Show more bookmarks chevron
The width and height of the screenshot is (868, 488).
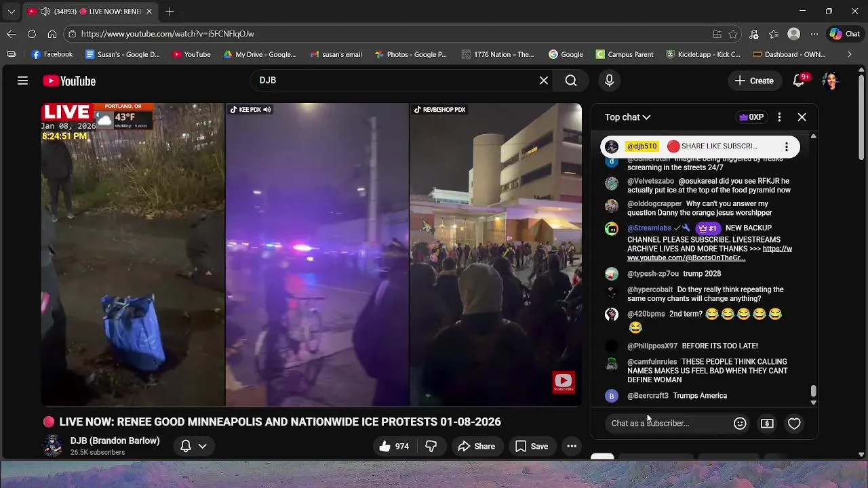coord(849,54)
